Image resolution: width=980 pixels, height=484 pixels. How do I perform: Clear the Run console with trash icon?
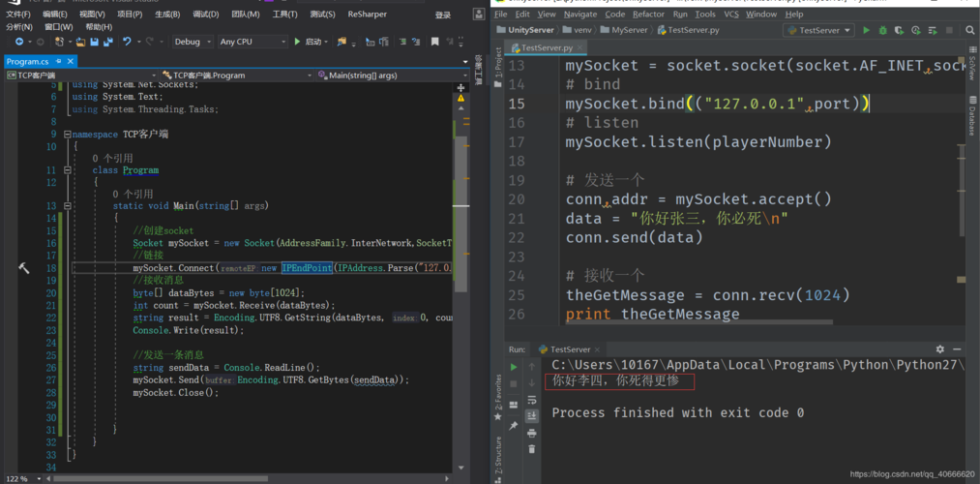532,449
